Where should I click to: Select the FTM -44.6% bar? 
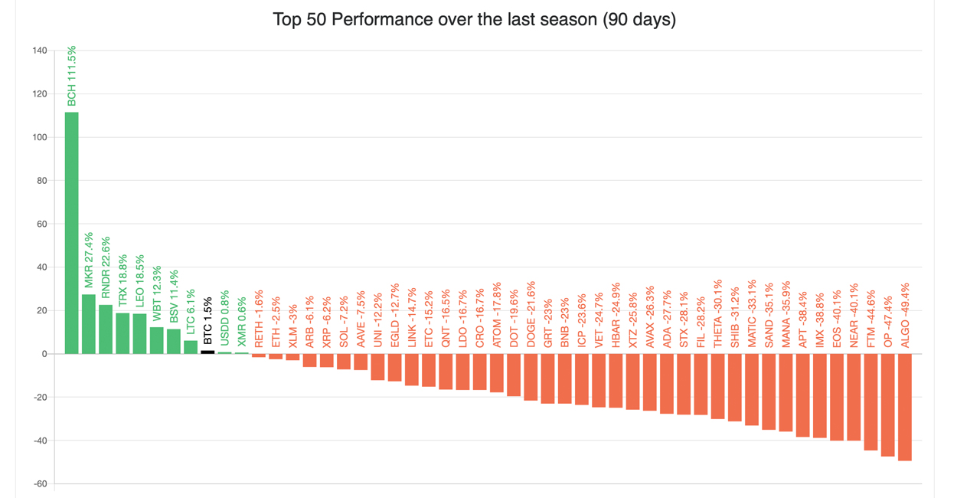[871, 401]
